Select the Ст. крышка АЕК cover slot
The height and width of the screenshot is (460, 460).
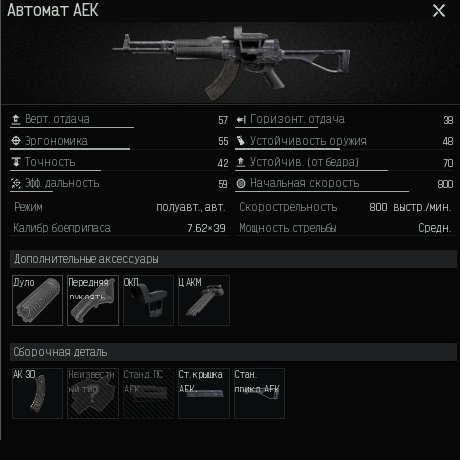click(204, 393)
